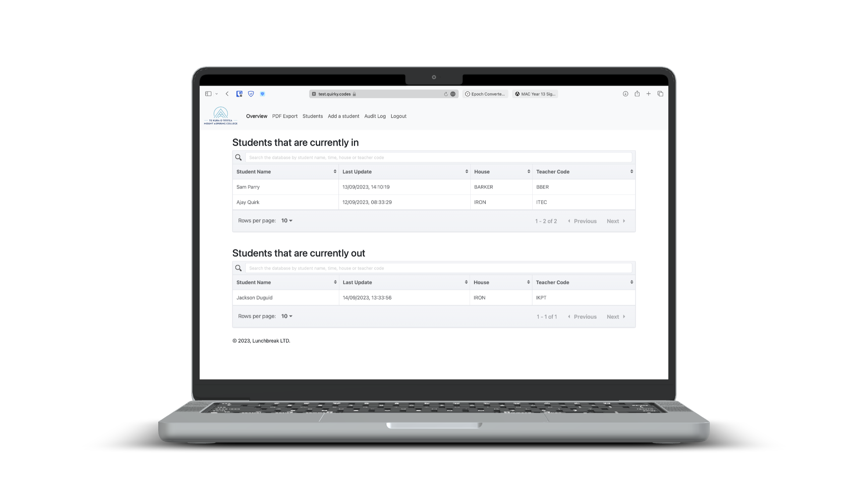Click the Student Name sort icon in top table
Screen dimensions: 868x487
(x=334, y=172)
